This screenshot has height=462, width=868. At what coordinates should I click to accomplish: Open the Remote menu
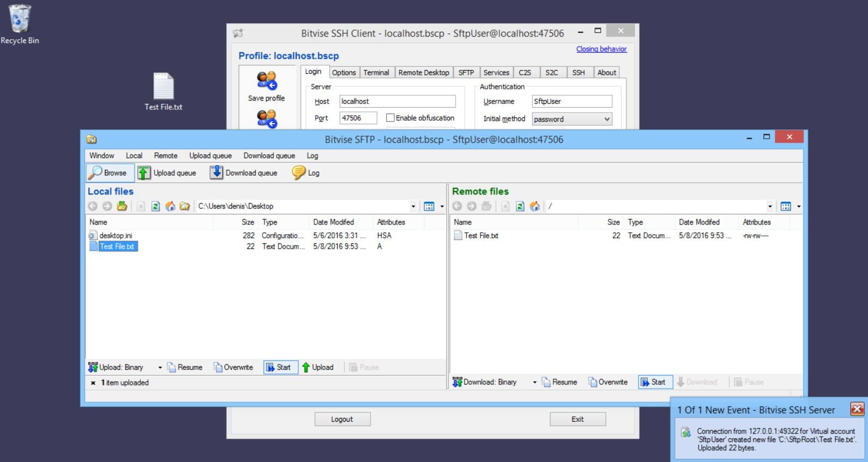(x=166, y=156)
